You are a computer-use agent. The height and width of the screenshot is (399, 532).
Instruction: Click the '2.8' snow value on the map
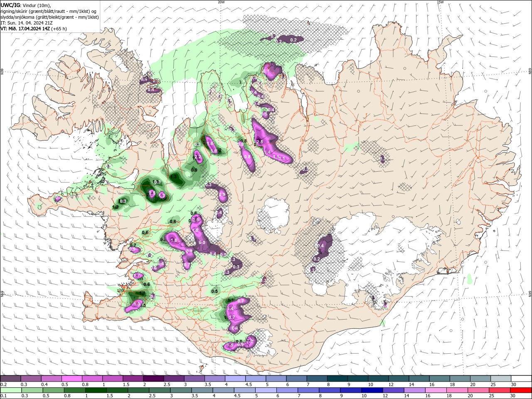click(x=260, y=142)
